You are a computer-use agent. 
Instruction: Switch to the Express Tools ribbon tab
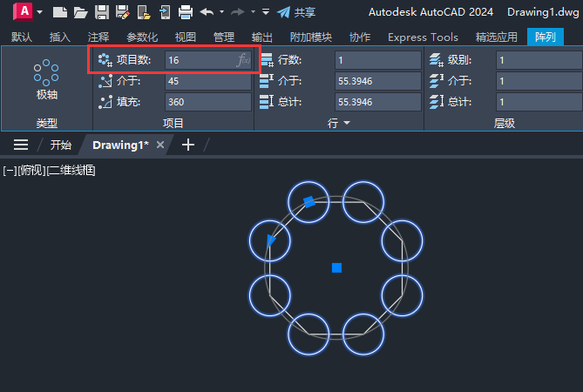[x=423, y=37]
